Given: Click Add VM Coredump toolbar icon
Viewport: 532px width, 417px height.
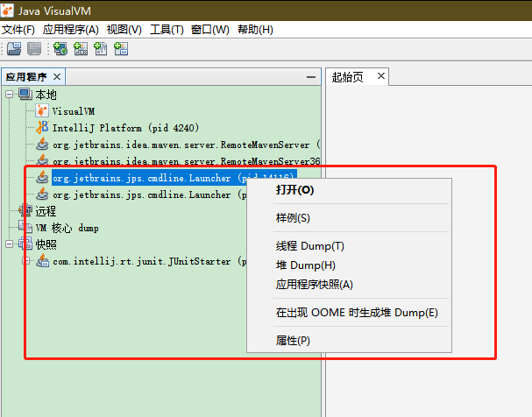Looking at the screenshot, I should click(101, 49).
